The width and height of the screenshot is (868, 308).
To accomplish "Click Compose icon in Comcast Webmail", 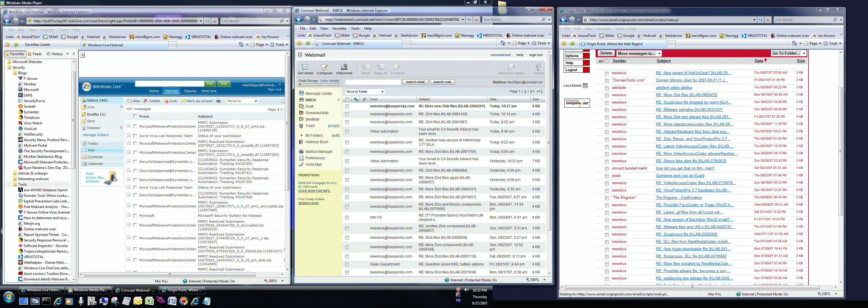I will pyautogui.click(x=324, y=67).
